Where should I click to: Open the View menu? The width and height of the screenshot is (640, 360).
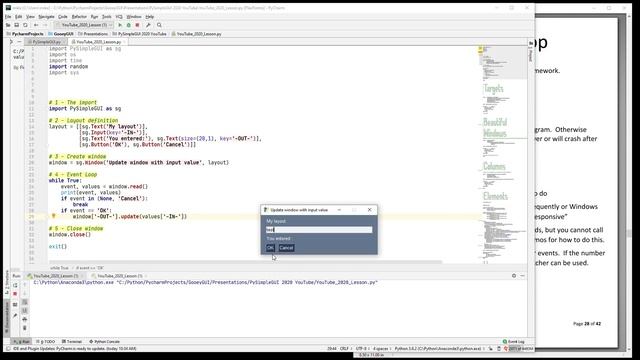click(30, 17)
